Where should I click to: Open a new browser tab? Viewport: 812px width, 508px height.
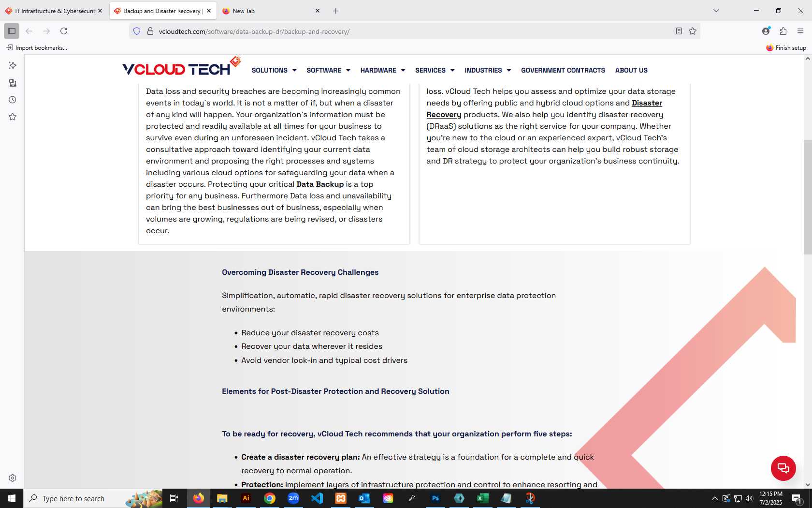[x=336, y=11]
